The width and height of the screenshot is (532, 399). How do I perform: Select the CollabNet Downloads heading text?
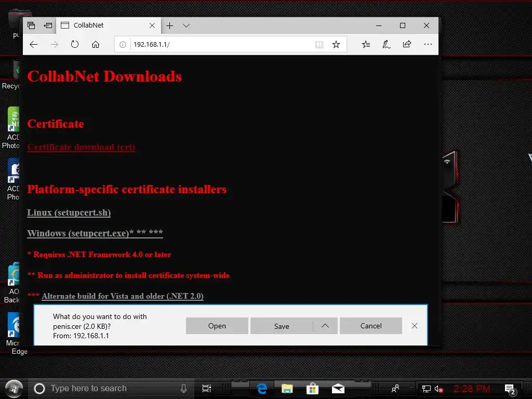[104, 76]
